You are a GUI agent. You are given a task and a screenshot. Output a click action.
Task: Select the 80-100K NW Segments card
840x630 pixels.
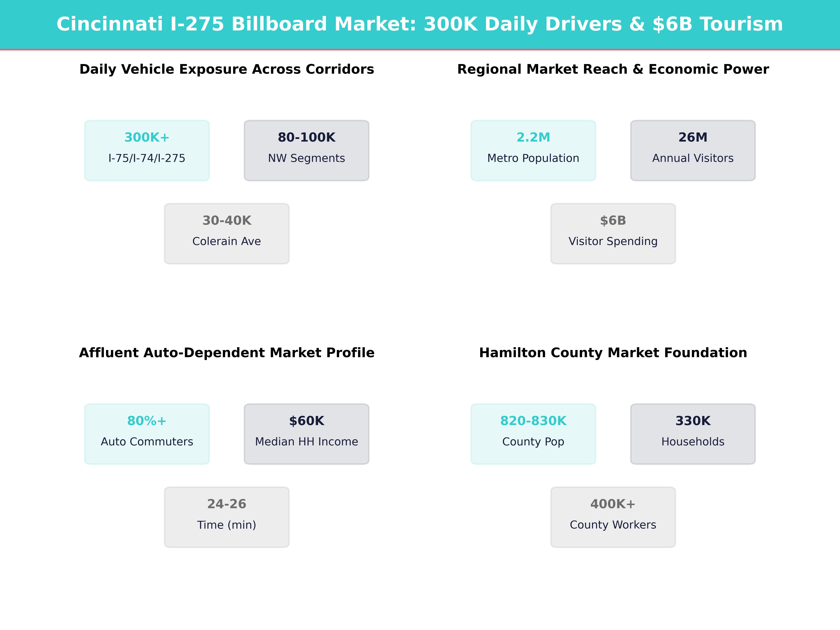click(x=306, y=150)
